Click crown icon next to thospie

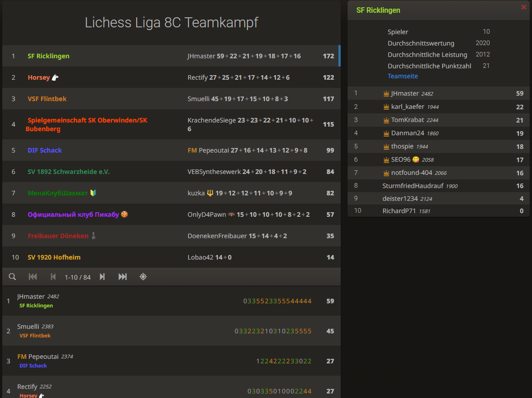click(386, 147)
